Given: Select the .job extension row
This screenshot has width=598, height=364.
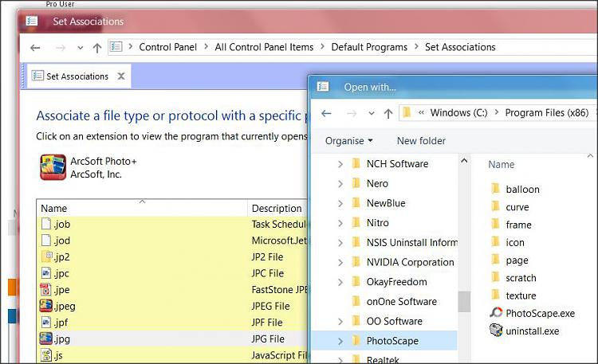Looking at the screenshot, I should 171,224.
